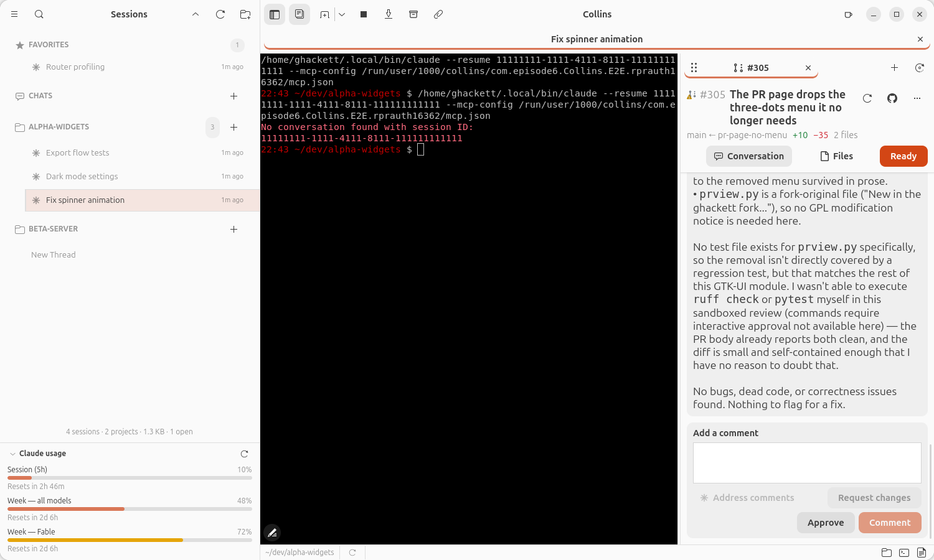Click the Week — all models usage bar

coord(130,509)
